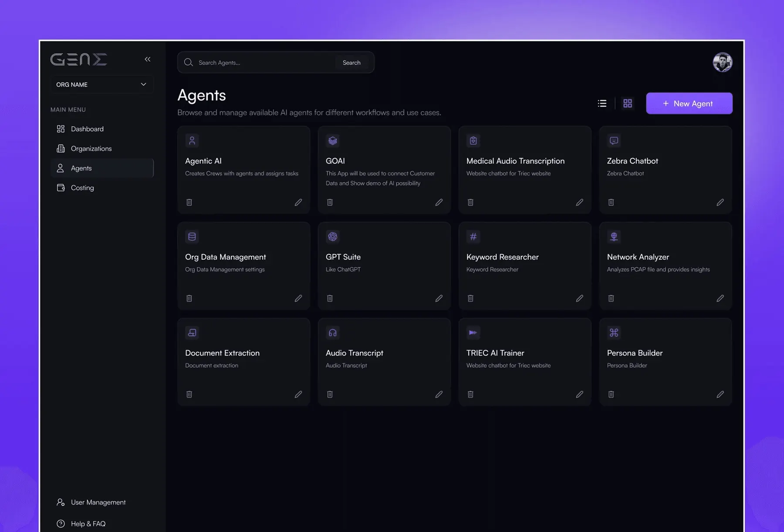Screen dimensions: 784x532
Task: Delete the Agentic AI agent
Action: 189,202
